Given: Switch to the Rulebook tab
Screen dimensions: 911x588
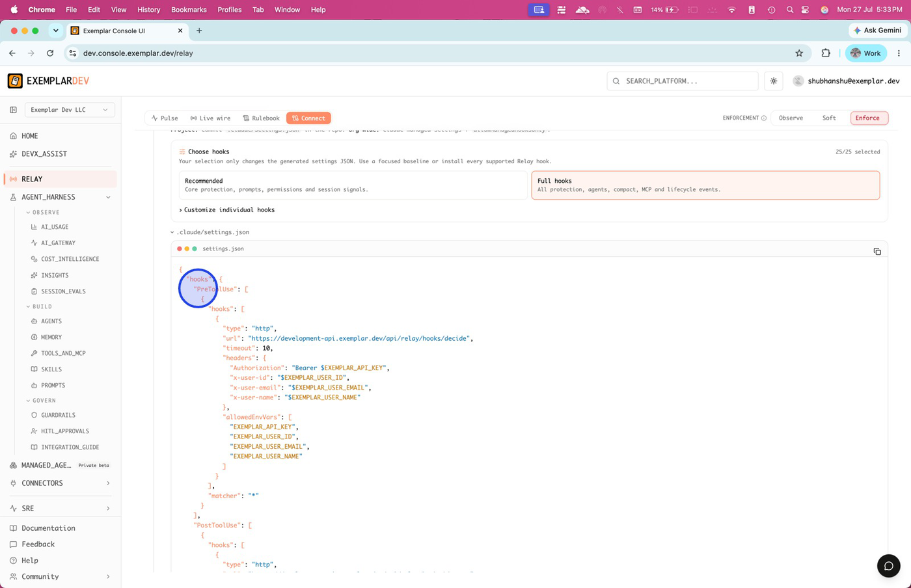Looking at the screenshot, I should [261, 118].
